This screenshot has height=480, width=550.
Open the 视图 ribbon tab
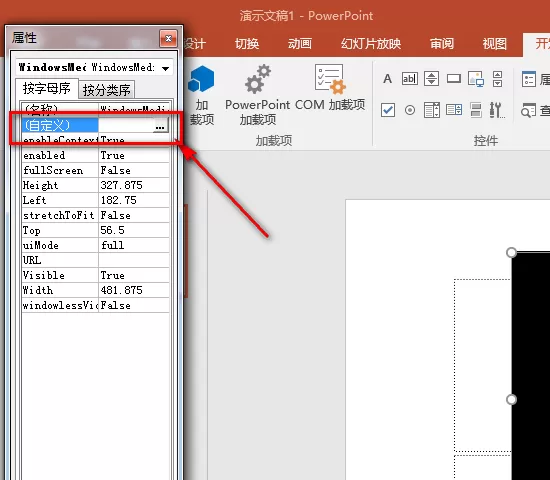[x=495, y=44]
